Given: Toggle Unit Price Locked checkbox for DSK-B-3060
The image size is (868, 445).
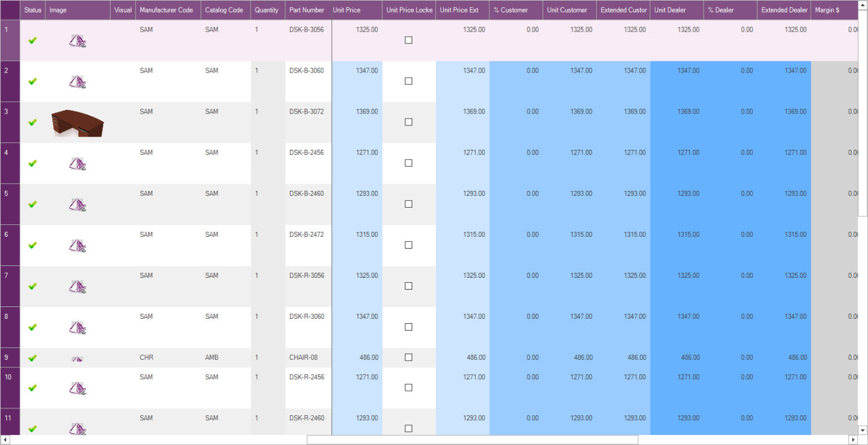Looking at the screenshot, I should 409,81.
